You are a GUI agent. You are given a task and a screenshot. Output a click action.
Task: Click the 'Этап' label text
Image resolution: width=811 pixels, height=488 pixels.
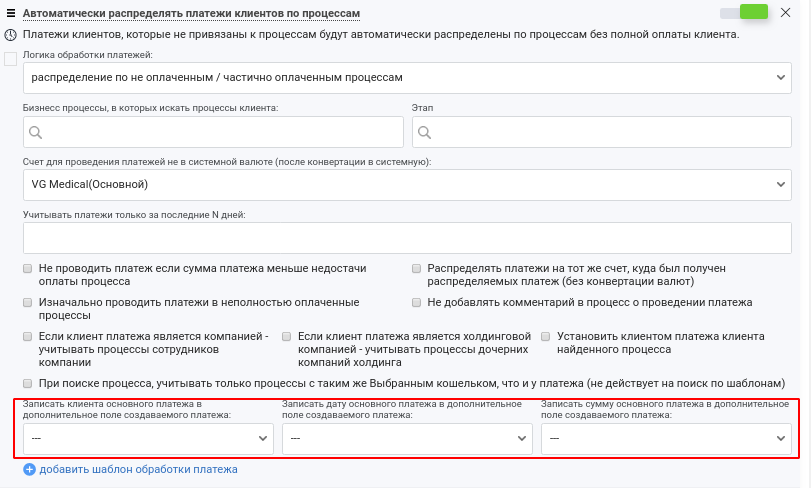pos(423,108)
